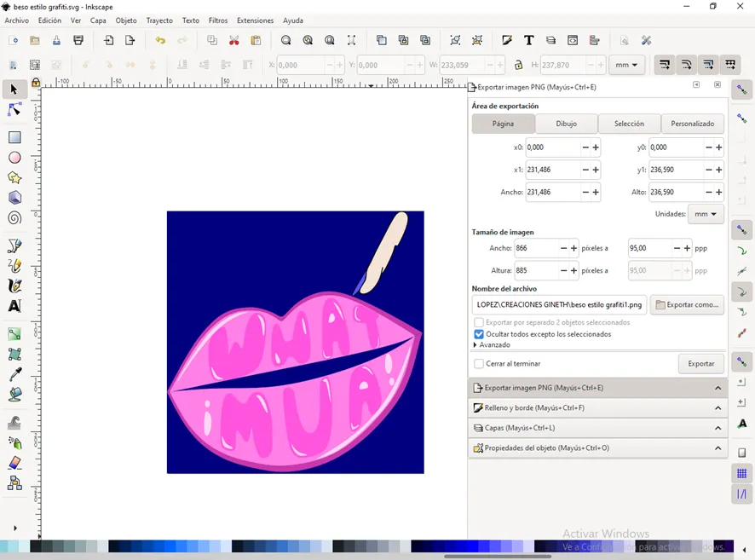Expand the Avanzado section

492,344
